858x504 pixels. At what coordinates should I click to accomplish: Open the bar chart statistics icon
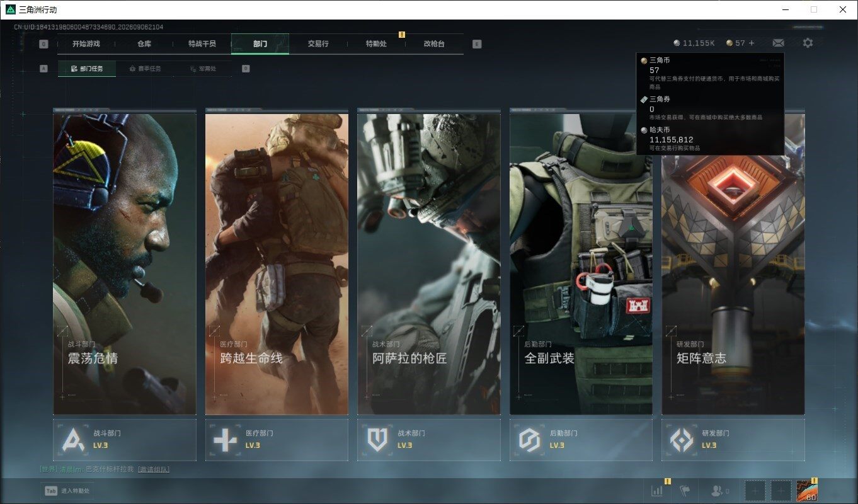click(x=657, y=491)
